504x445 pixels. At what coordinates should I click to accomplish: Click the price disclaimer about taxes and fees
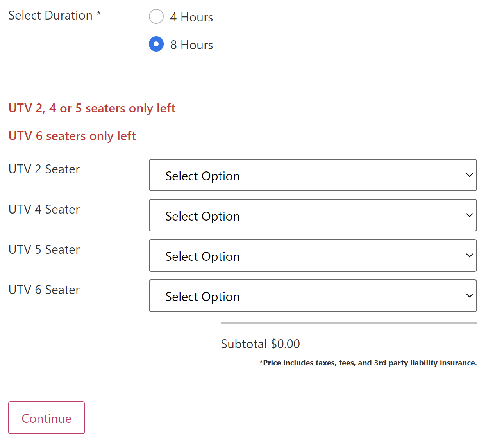pos(368,363)
